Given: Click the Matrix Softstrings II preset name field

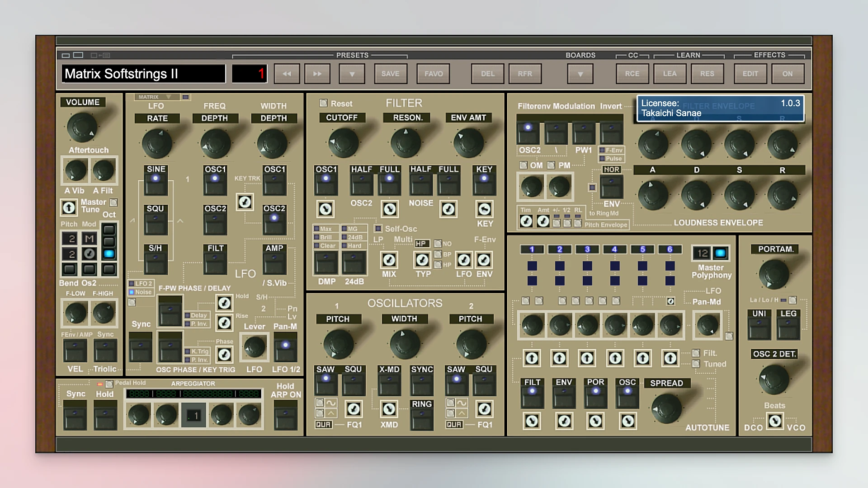Looking at the screenshot, I should pos(143,74).
